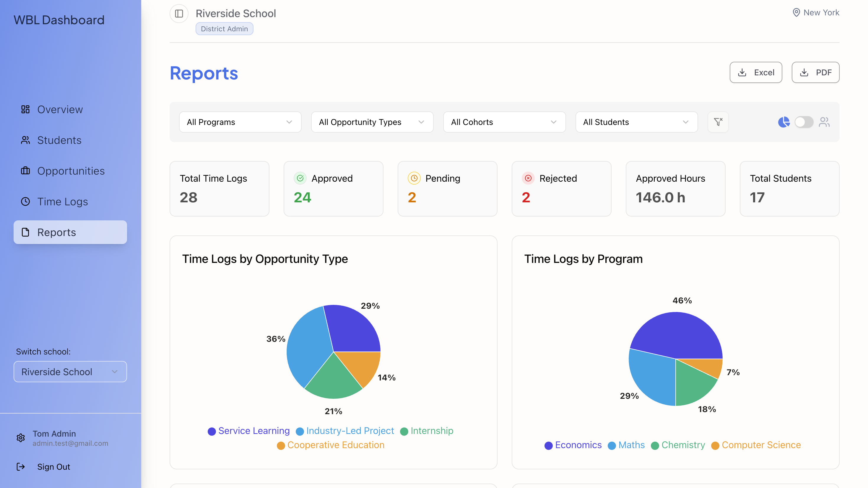Collapse the sidebar using the panel icon
Screen dimensions: 868x488
179,14
